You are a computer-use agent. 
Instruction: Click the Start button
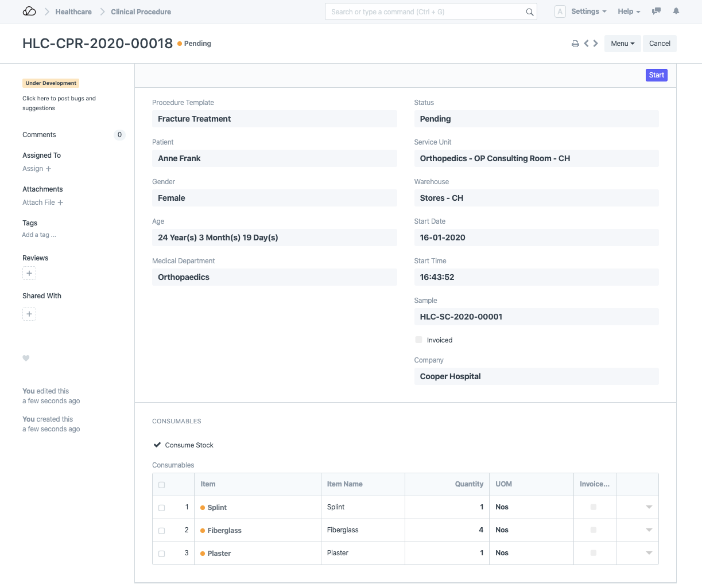point(656,75)
